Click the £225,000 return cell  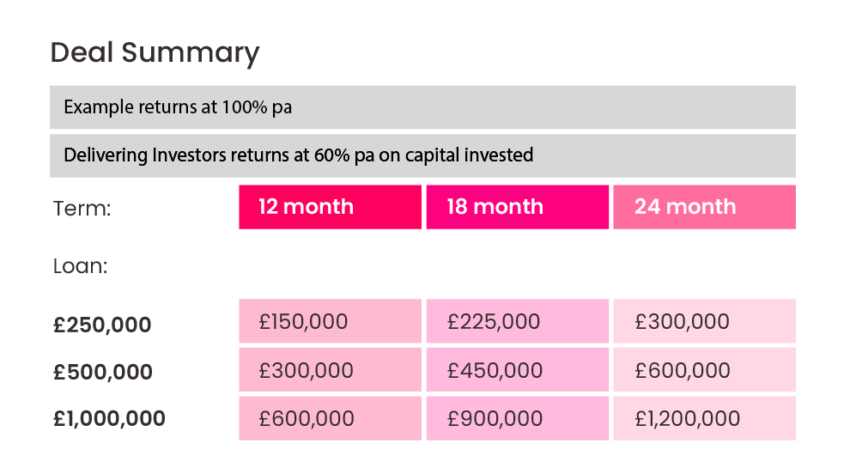[517, 322]
